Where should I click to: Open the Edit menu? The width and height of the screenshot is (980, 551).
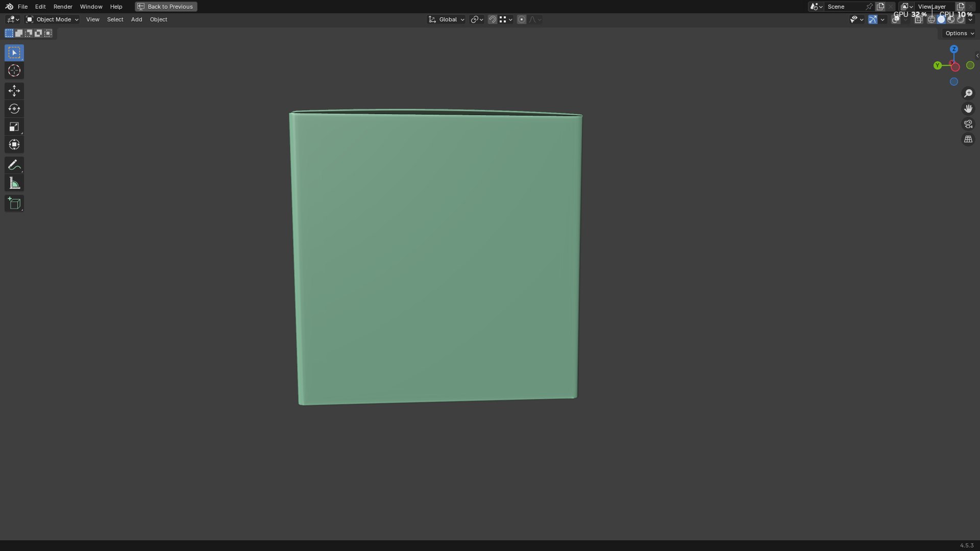40,7
